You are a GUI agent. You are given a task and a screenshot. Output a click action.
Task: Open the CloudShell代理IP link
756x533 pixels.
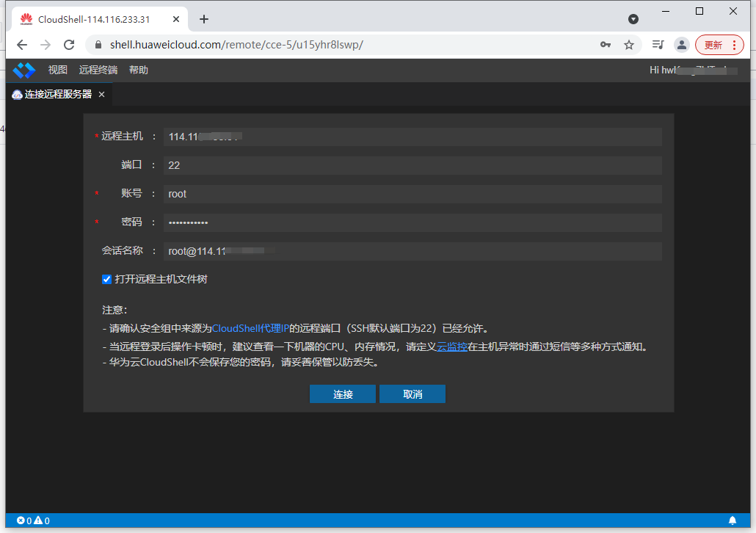(x=250, y=328)
